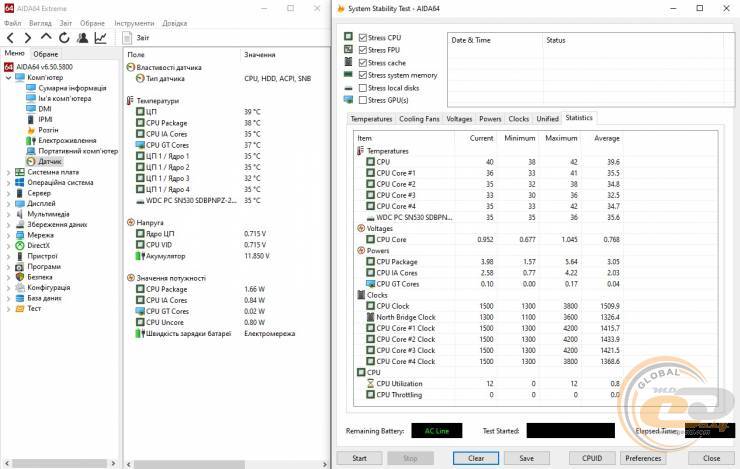Open the Вигляд menu

click(x=40, y=23)
